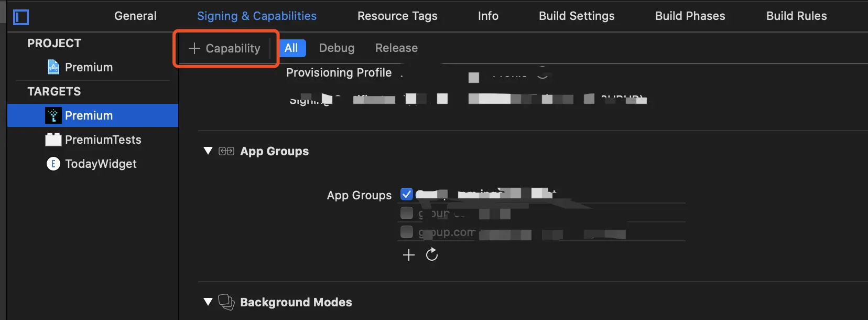Click the PremiumTests target bundle icon
Image resolution: width=868 pixels, height=320 pixels.
pyautogui.click(x=53, y=140)
